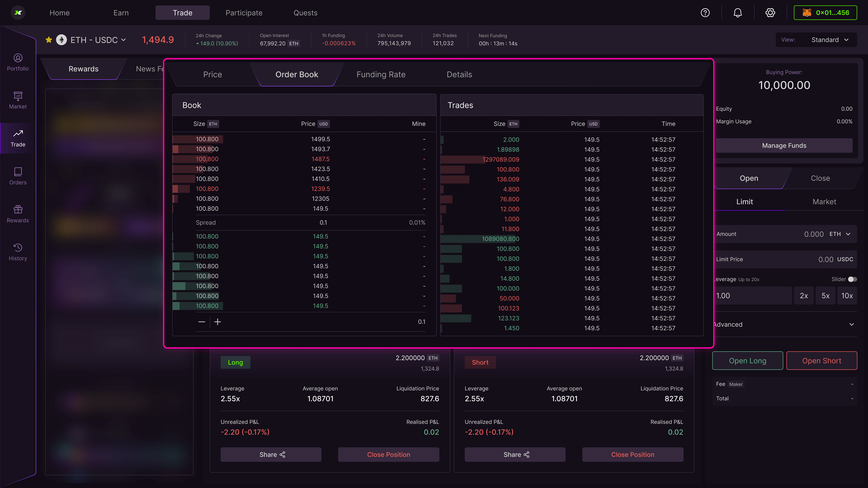Open the Amount ETH unit dropdown
868x488 pixels.
(x=840, y=234)
